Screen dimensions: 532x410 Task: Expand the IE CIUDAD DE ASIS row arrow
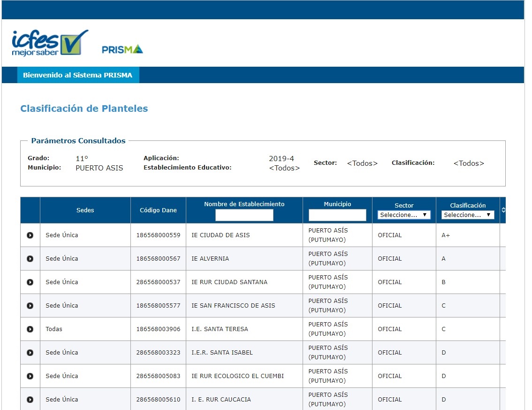[30, 235]
